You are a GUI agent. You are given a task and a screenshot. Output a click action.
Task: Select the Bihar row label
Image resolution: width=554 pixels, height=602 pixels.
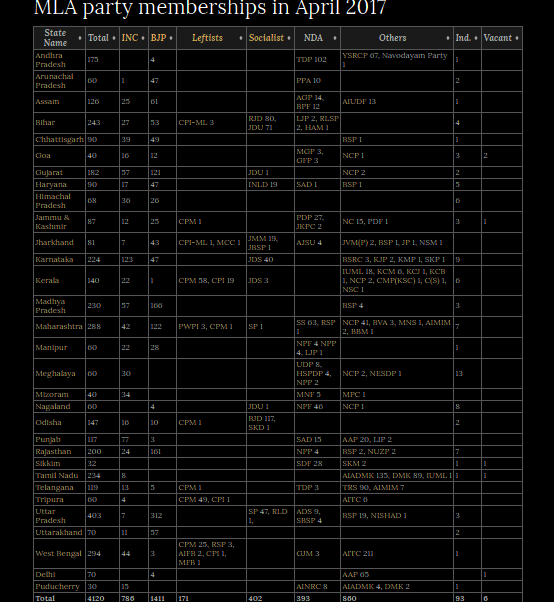[x=59, y=123]
